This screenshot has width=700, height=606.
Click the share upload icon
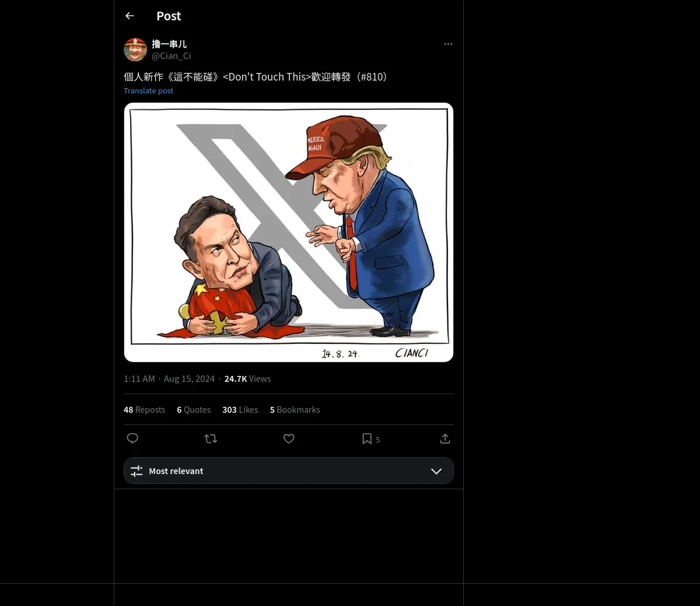[445, 438]
